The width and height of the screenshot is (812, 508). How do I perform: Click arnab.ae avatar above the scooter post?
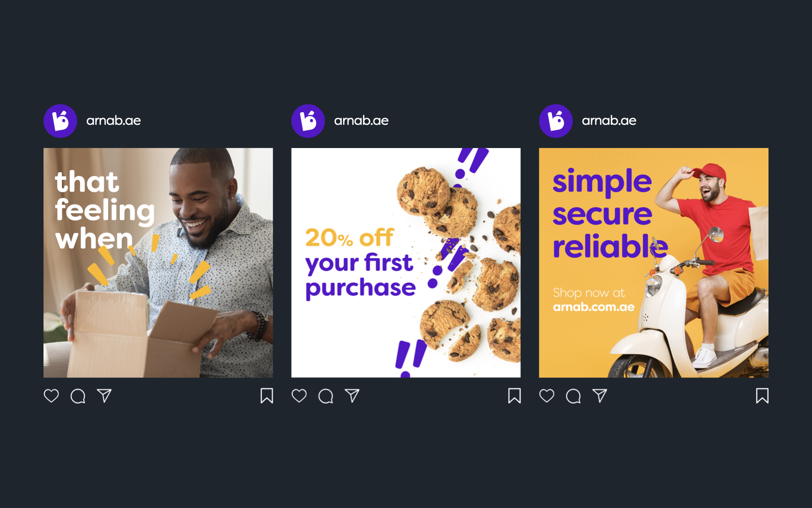click(x=556, y=121)
